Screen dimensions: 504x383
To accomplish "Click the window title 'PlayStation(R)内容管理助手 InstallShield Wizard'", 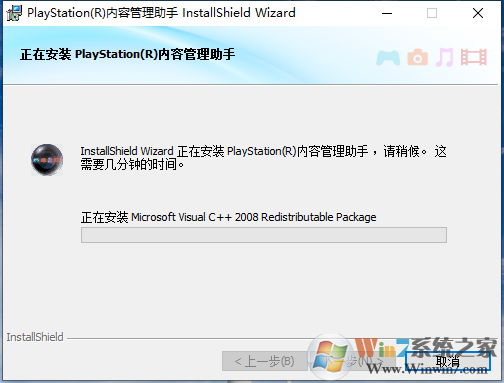I will click(x=161, y=13).
